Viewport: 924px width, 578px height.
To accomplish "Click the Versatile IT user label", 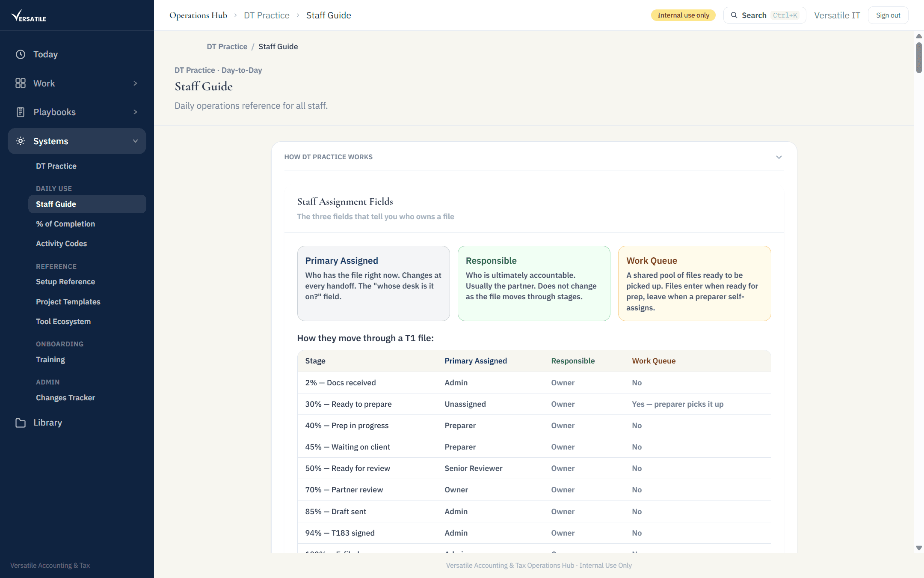I will [x=837, y=15].
